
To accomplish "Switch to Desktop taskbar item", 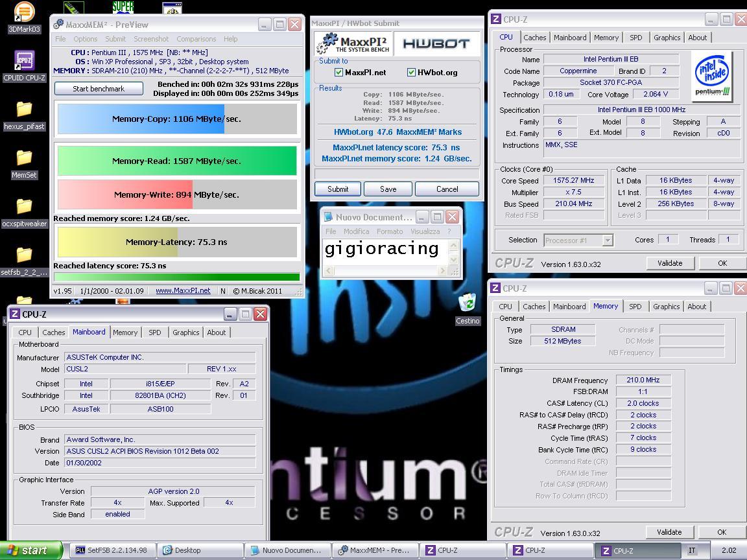I will [200, 550].
